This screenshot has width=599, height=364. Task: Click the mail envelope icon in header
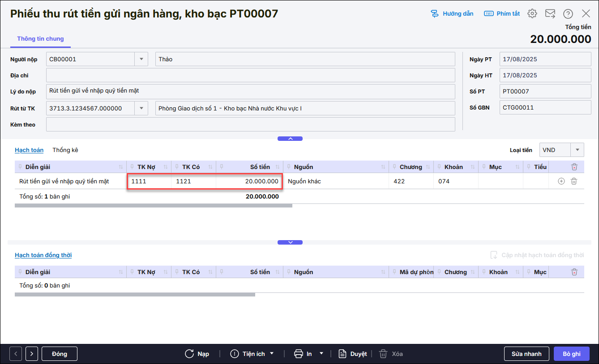(x=550, y=13)
